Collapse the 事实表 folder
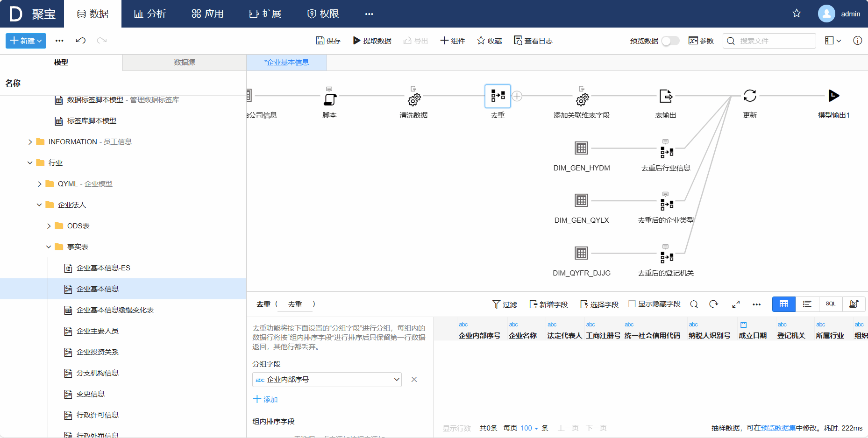Screen dimensions: 868x438 [x=49, y=247]
